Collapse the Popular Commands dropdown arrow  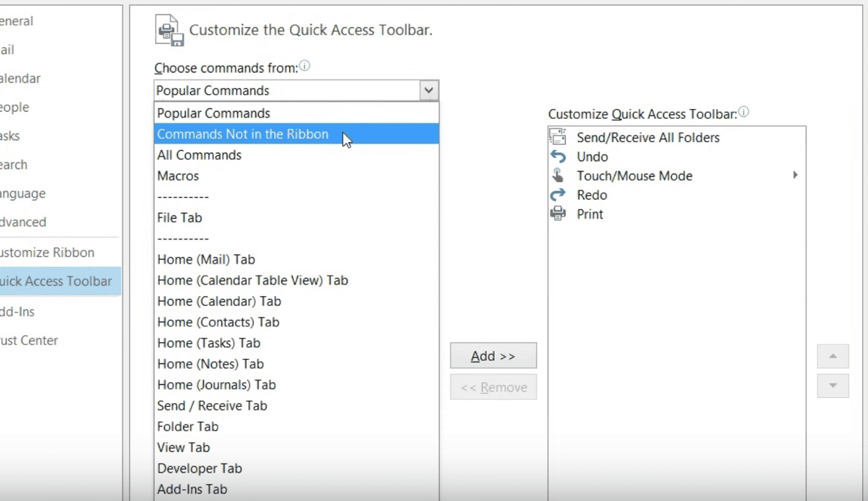(x=429, y=91)
